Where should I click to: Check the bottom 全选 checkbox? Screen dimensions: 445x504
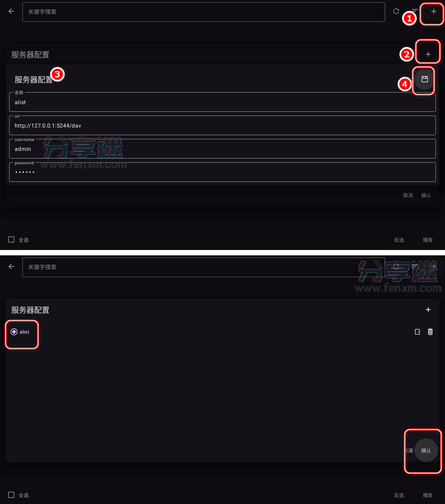(x=11, y=495)
